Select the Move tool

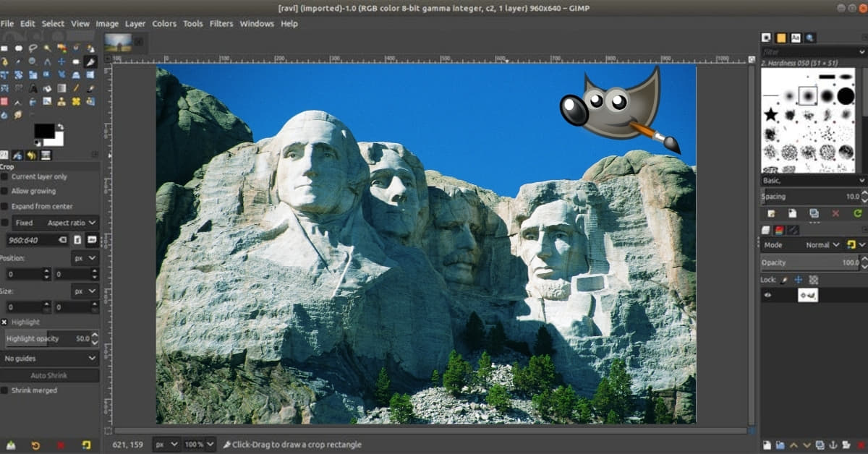click(x=61, y=61)
